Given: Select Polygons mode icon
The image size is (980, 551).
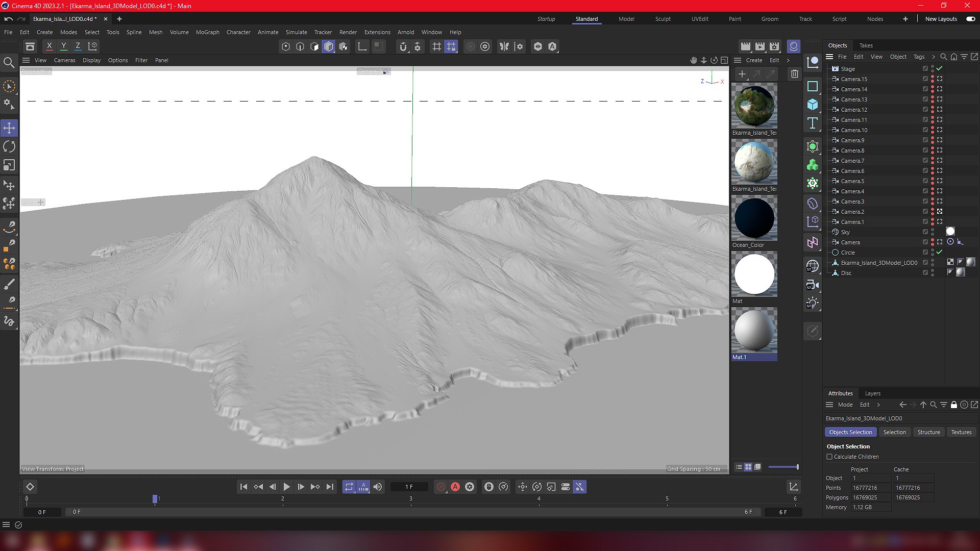Looking at the screenshot, I should coord(329,46).
